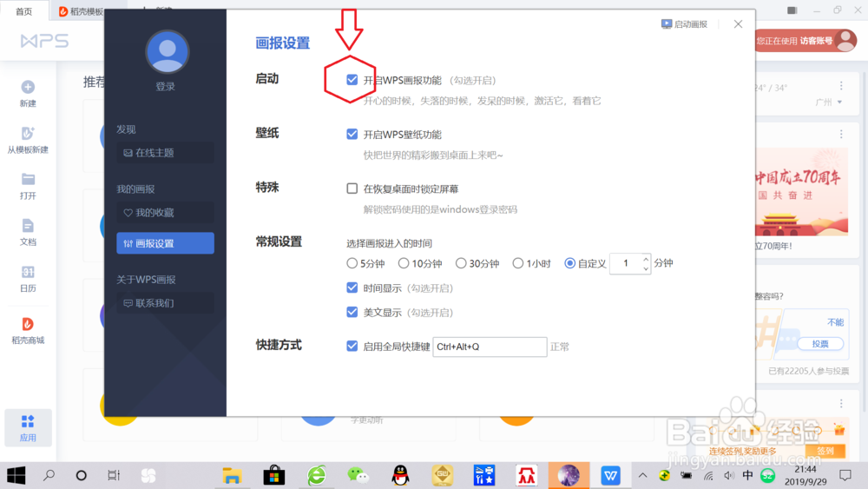The image size is (868, 489).
Task: Open 70周年 card three-dot menu
Action: [x=841, y=134]
